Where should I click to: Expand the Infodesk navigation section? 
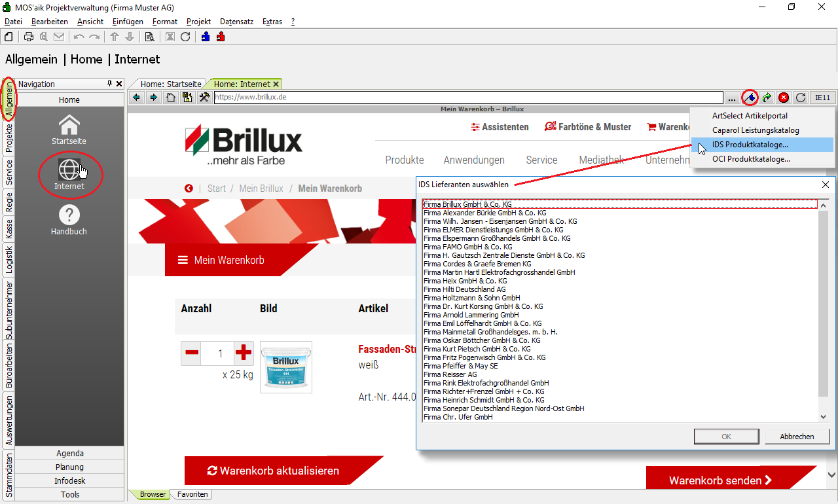[x=69, y=480]
